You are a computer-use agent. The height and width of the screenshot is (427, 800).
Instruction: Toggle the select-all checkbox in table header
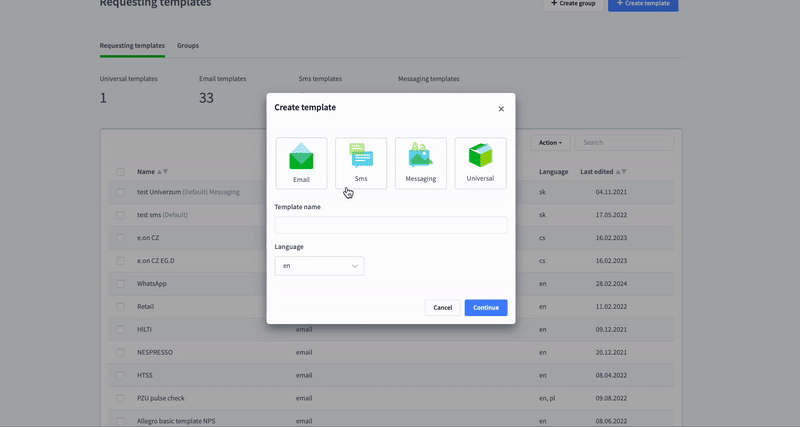pyautogui.click(x=120, y=172)
